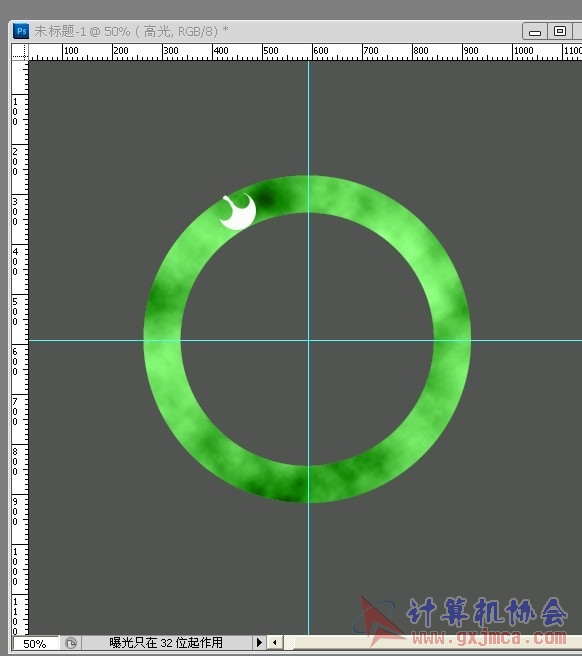Click the 500 mark on the horizontal ruler
The width and height of the screenshot is (582, 656).
tap(270, 51)
